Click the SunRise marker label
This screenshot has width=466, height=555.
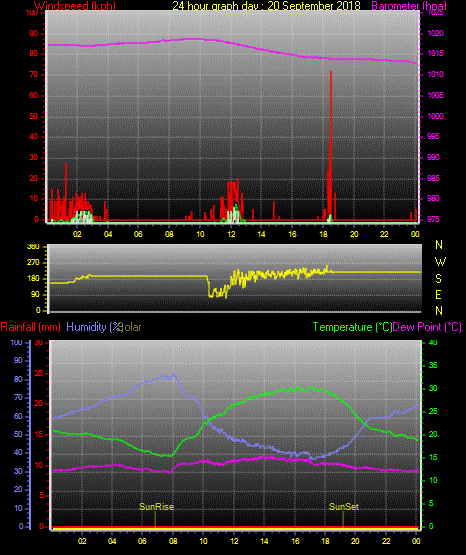point(156,507)
